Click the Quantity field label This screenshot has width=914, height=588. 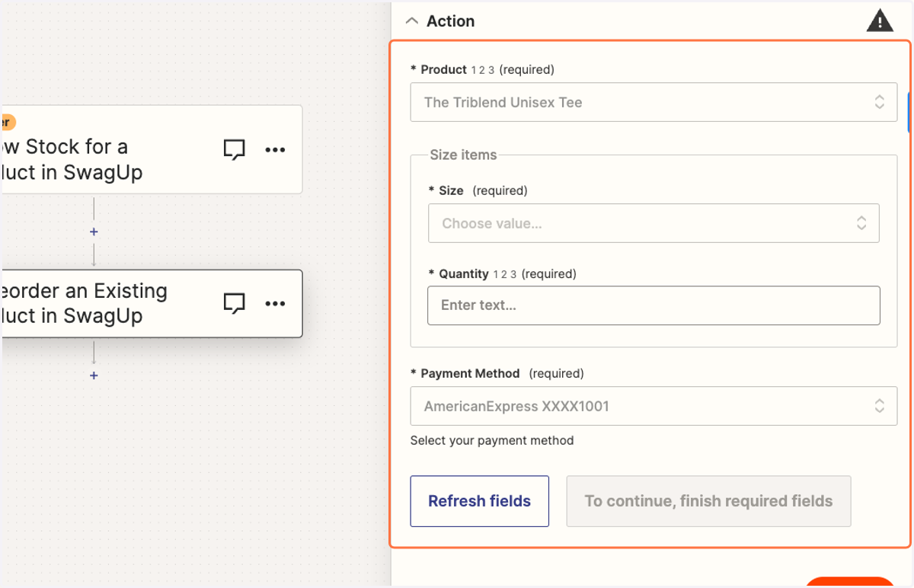(464, 273)
